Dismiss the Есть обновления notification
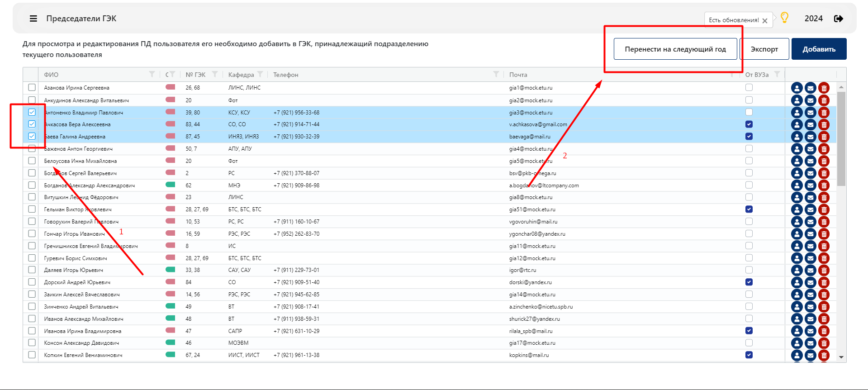Image resolution: width=868 pixels, height=390 pixels. [x=765, y=20]
